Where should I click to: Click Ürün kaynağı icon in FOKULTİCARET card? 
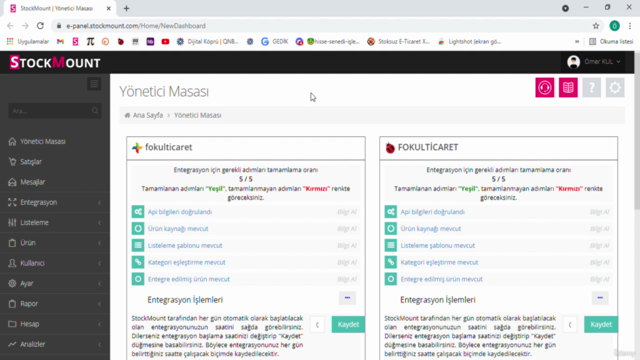click(391, 229)
